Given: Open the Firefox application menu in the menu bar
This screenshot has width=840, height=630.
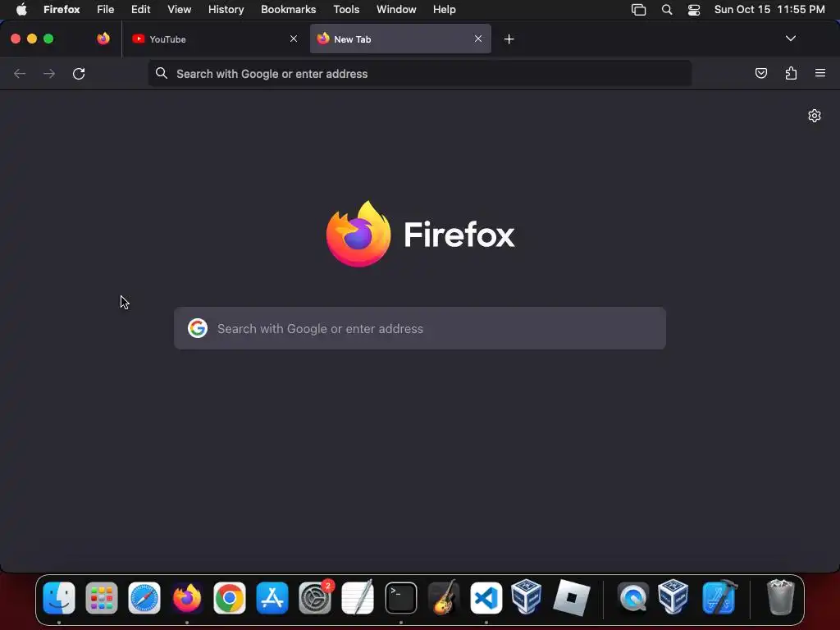Looking at the screenshot, I should [x=62, y=9].
